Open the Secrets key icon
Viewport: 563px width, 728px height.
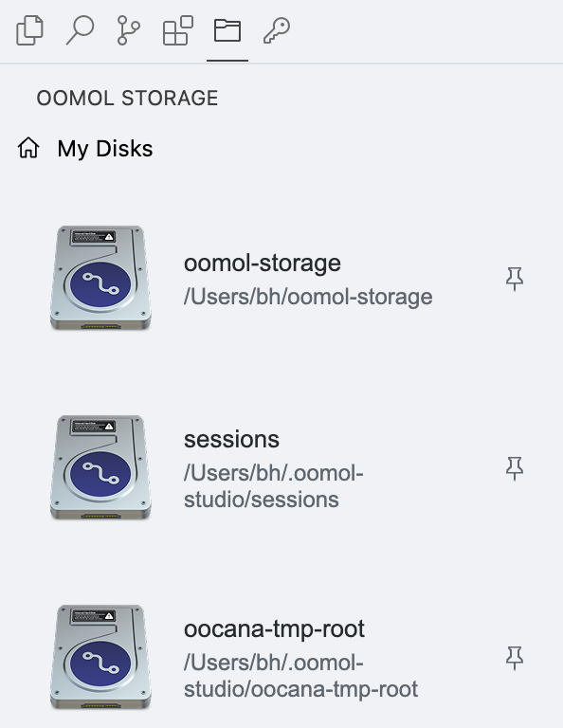(x=277, y=30)
